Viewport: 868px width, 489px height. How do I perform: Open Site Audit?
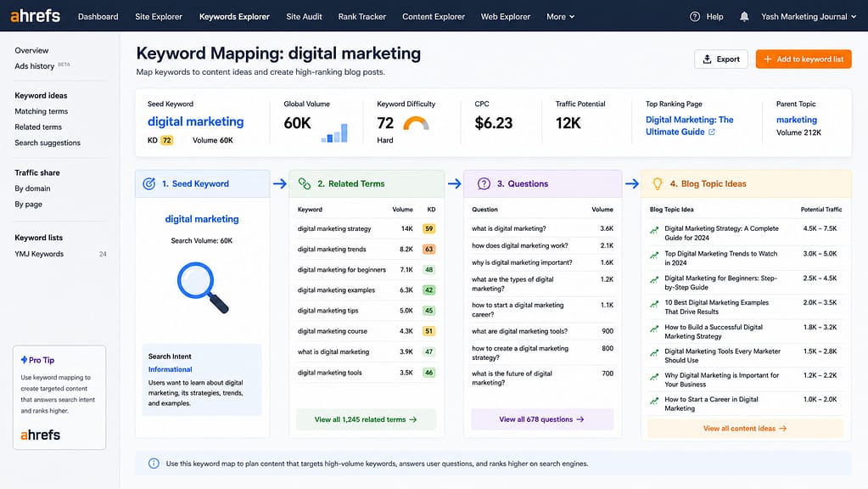click(304, 17)
